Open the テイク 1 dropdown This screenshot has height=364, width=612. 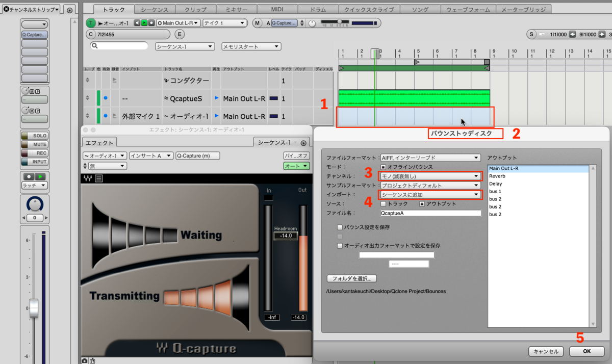pos(224,23)
